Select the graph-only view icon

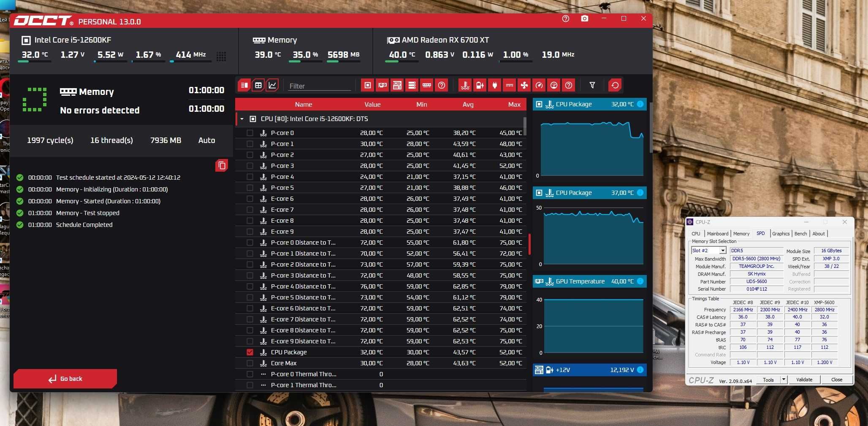[272, 85]
